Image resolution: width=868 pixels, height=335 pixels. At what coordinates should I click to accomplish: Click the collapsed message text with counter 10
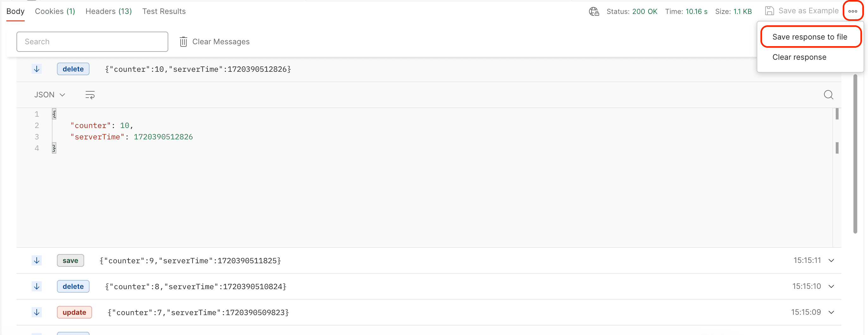click(x=198, y=69)
